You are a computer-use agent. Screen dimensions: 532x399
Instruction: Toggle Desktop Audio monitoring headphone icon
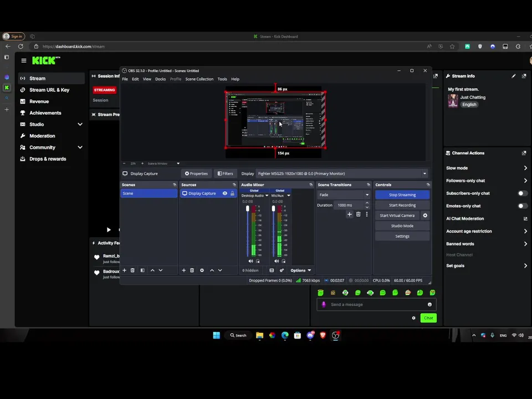(258, 261)
